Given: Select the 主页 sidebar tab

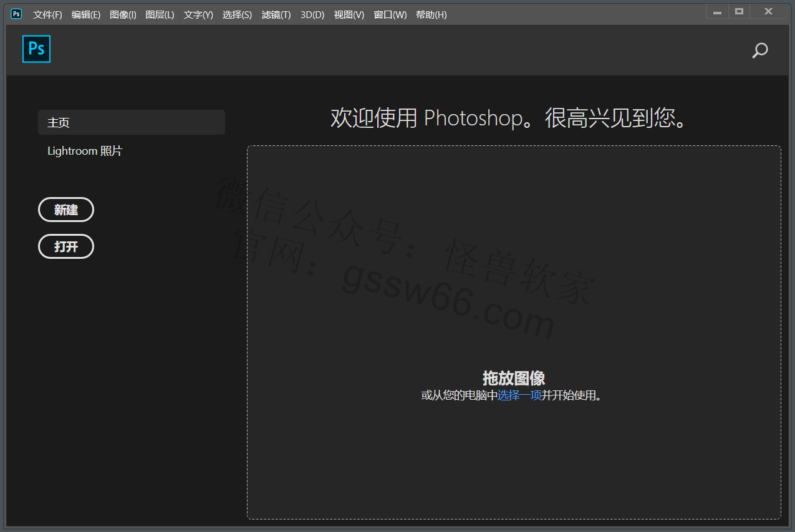Looking at the screenshot, I should point(131,122).
